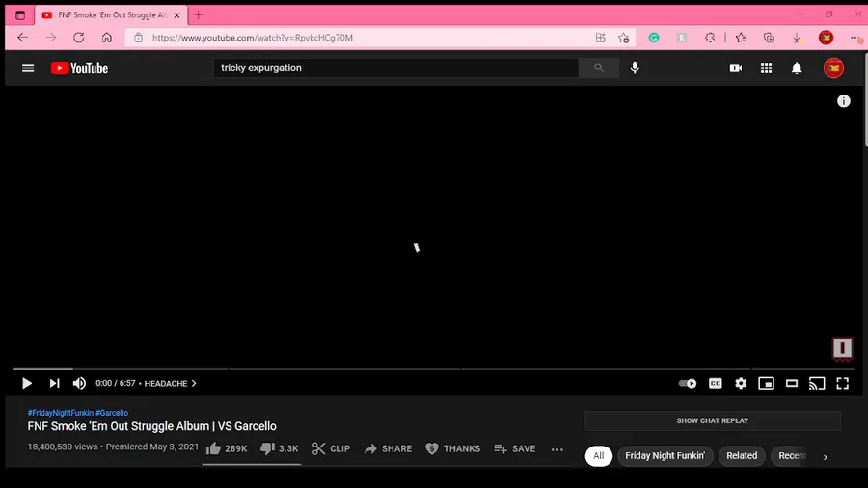Select the All filter chip
Image resolution: width=868 pixels, height=488 pixels.
coord(598,456)
